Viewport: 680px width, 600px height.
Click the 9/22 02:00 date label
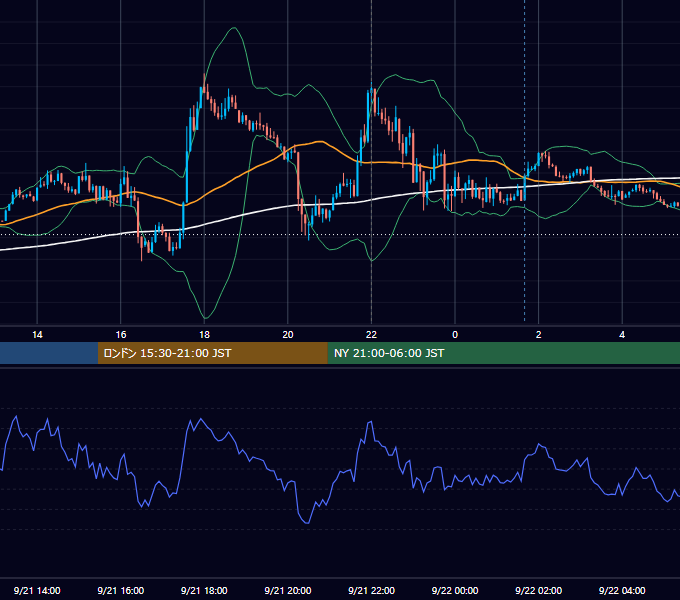tap(538, 590)
